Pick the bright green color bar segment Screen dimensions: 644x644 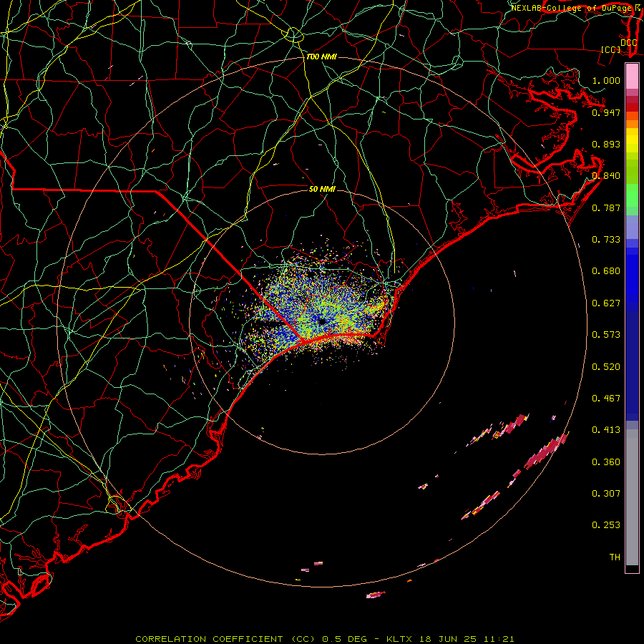point(632,195)
